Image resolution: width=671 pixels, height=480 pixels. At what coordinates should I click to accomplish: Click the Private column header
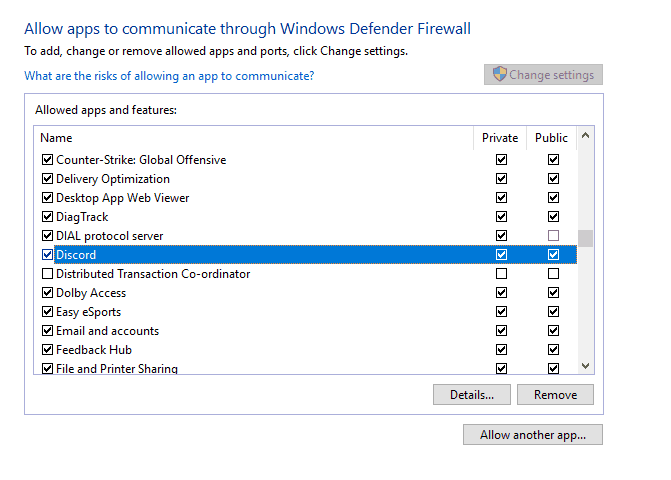click(x=500, y=138)
